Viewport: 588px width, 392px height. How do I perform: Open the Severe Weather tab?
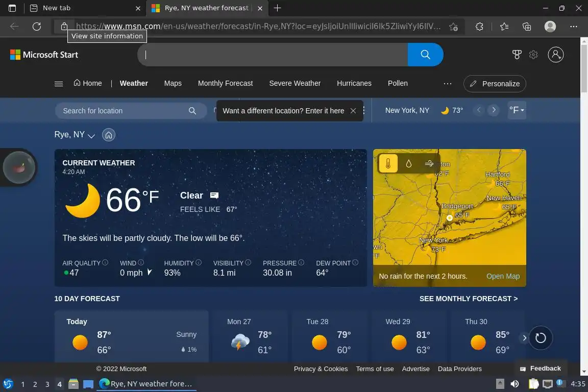[x=295, y=83]
